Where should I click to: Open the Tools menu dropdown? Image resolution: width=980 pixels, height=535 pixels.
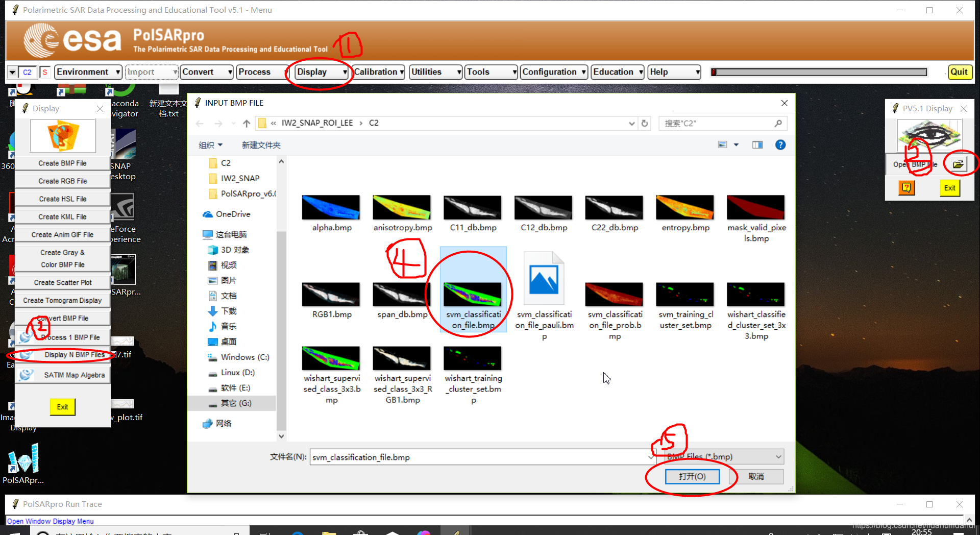tap(492, 72)
